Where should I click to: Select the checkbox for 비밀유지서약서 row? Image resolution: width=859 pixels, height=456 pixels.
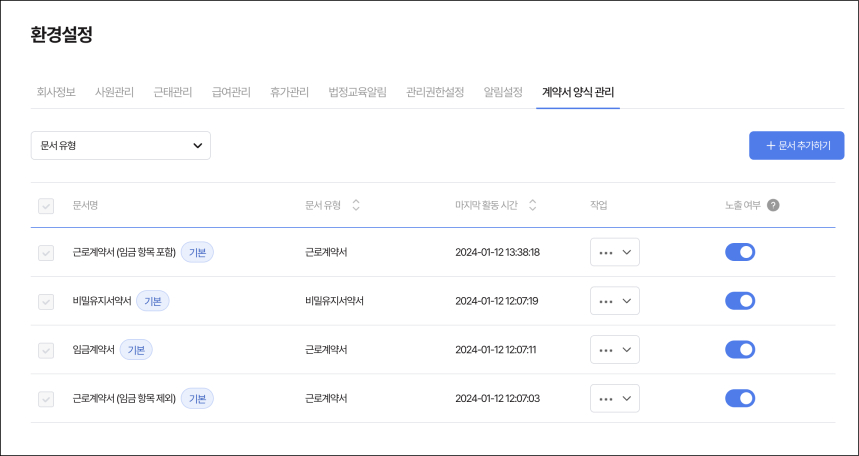coord(45,301)
